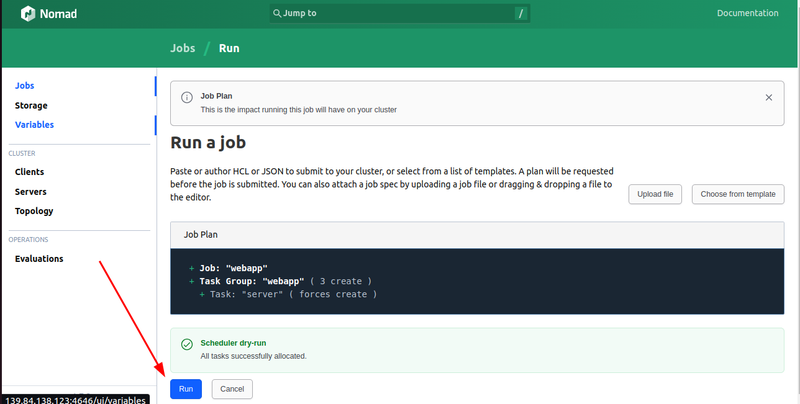
Task: Click All tasks successfully allocated text
Action: (x=254, y=356)
